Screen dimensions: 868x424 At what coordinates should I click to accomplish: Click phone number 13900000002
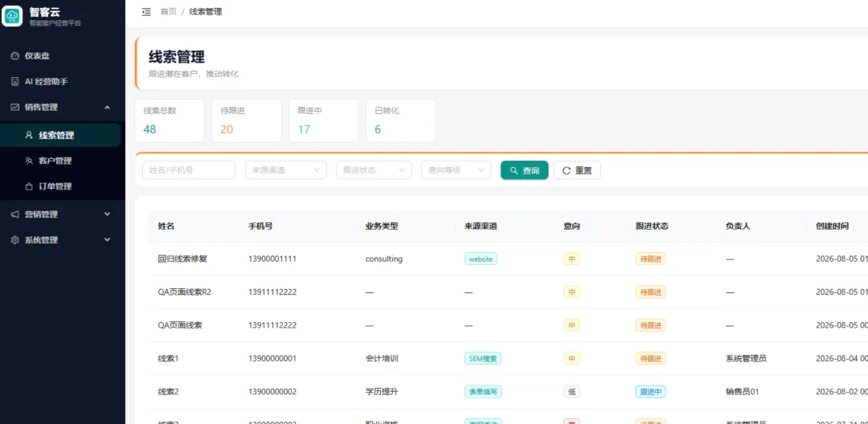coord(272,391)
